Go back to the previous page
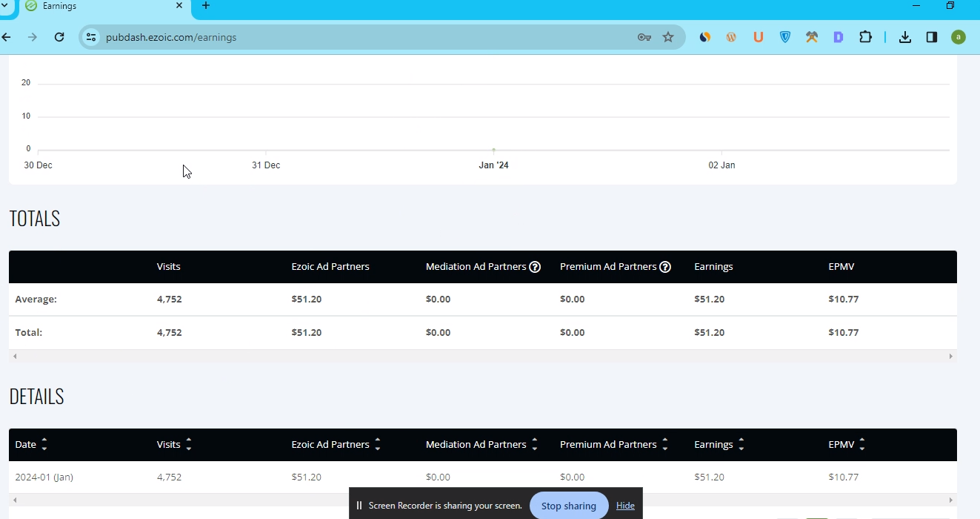 (x=6, y=37)
